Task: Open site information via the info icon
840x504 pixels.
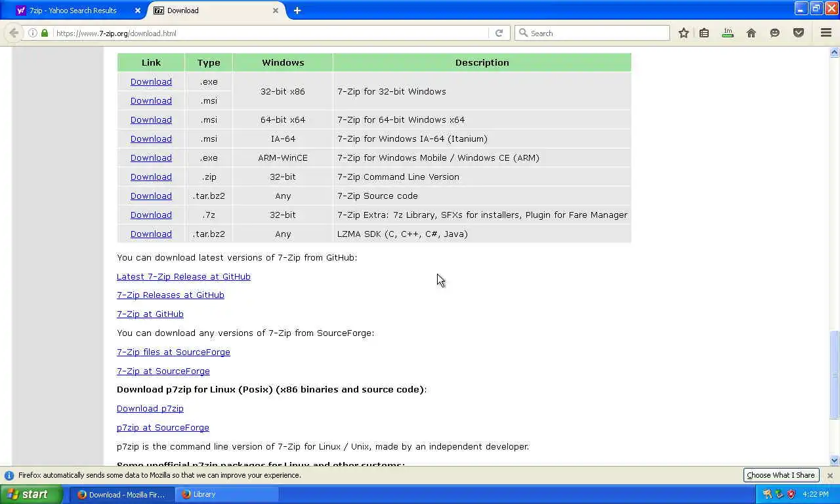Action: click(32, 33)
